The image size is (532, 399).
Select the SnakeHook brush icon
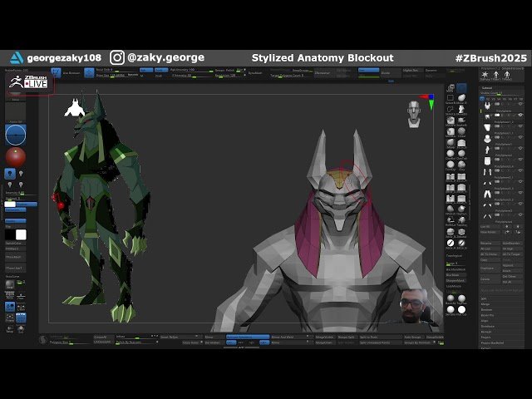pos(461,120)
